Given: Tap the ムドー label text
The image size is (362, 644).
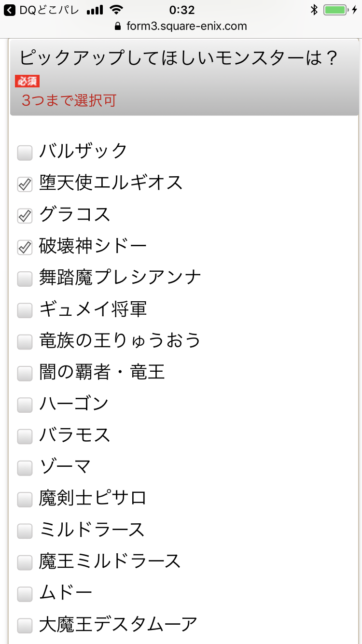Looking at the screenshot, I should point(66,593).
